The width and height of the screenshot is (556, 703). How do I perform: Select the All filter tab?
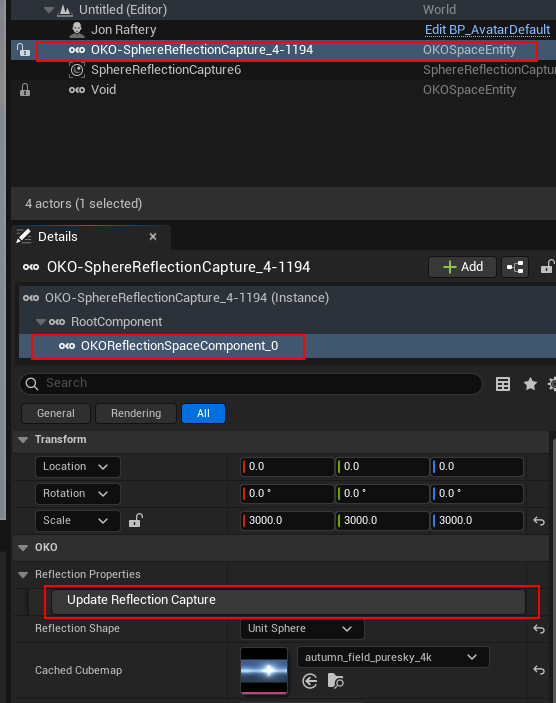coord(203,413)
